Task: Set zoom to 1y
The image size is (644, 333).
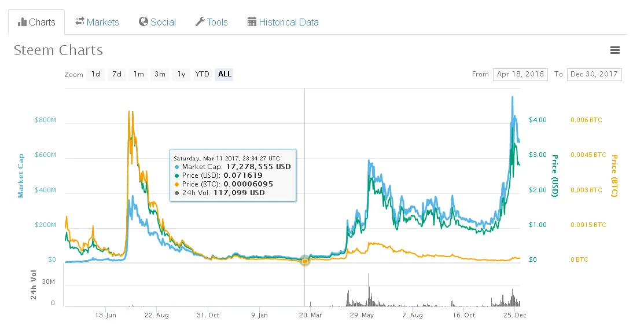Action: click(182, 74)
